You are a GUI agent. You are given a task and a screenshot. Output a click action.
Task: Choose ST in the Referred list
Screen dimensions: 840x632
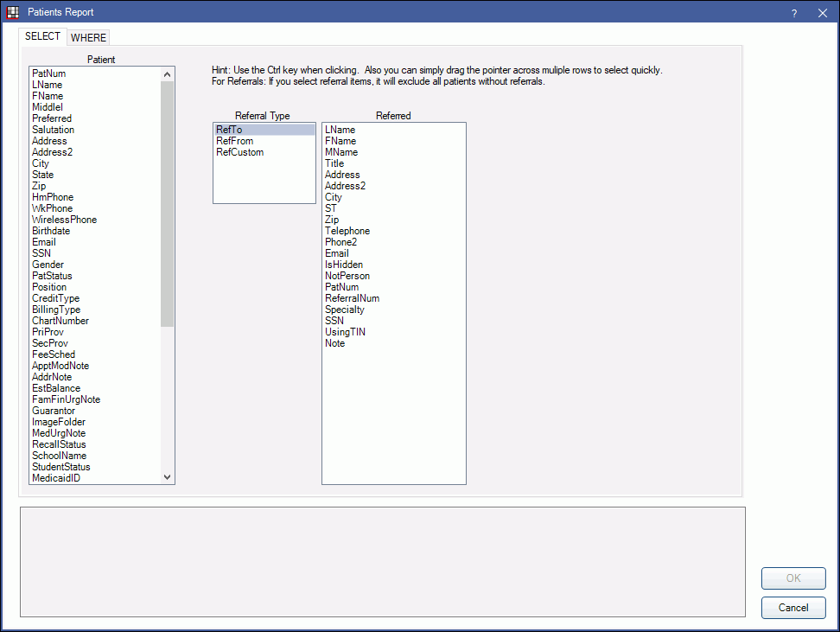click(394, 208)
